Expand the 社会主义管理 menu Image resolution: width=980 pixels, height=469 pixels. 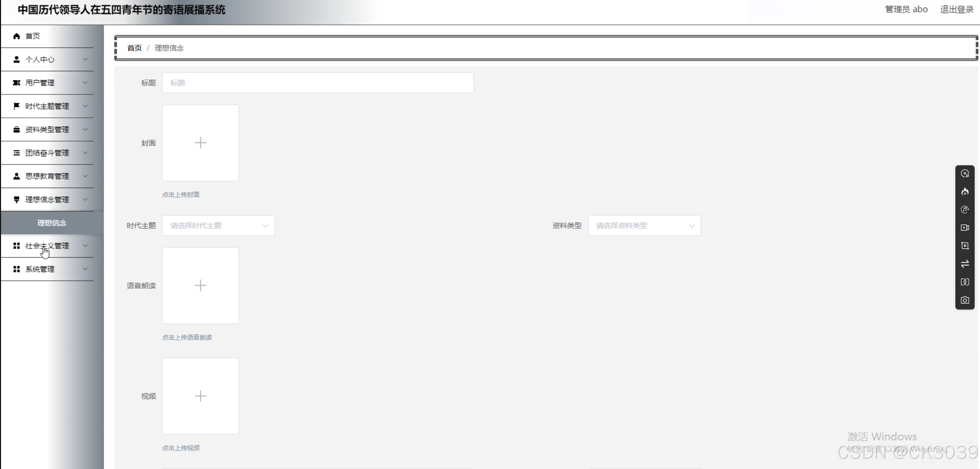(48, 246)
